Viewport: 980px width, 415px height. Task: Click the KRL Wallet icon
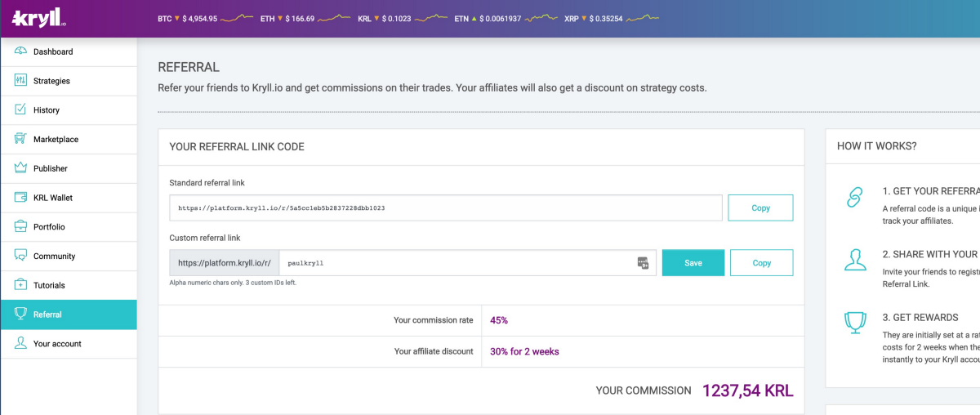(20, 198)
